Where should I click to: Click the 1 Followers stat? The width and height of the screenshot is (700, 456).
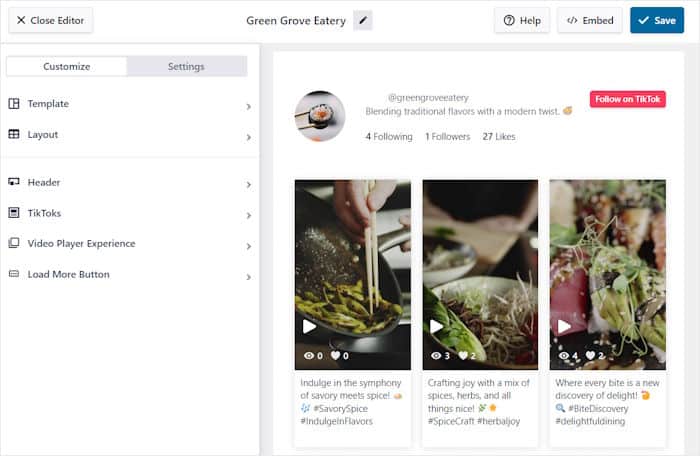coord(447,137)
